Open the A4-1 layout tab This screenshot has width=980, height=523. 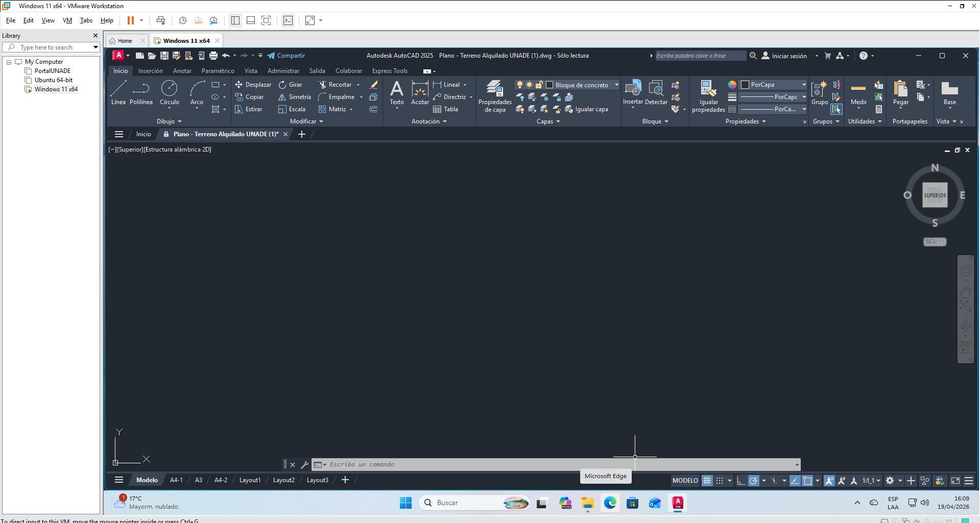176,480
